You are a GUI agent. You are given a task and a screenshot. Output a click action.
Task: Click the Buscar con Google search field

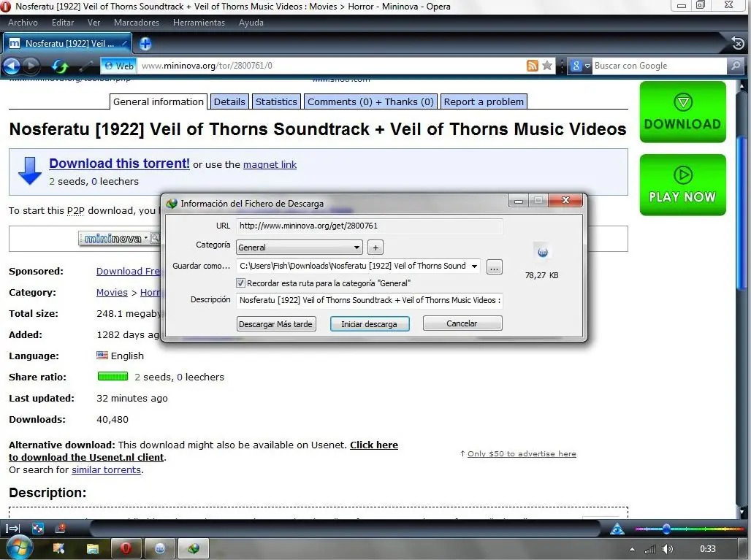point(660,66)
